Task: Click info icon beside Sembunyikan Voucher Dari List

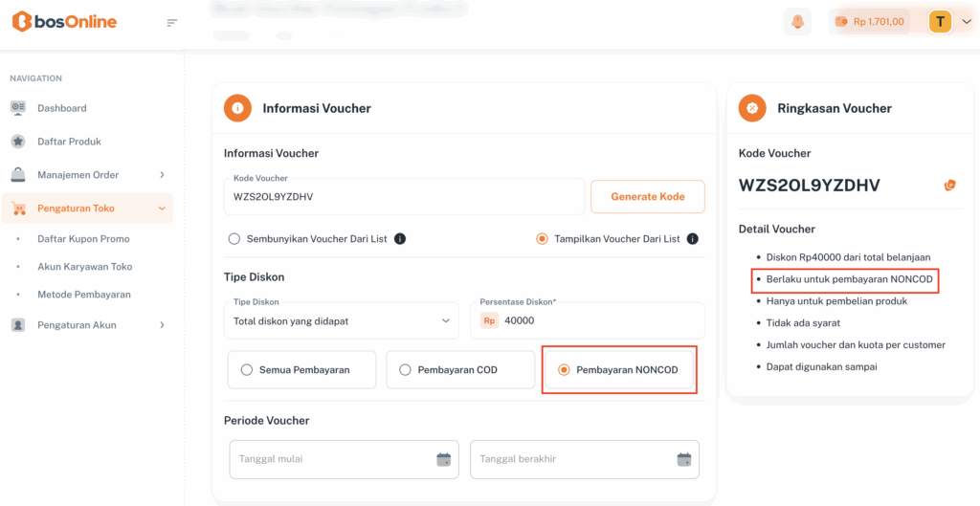Action: click(400, 239)
